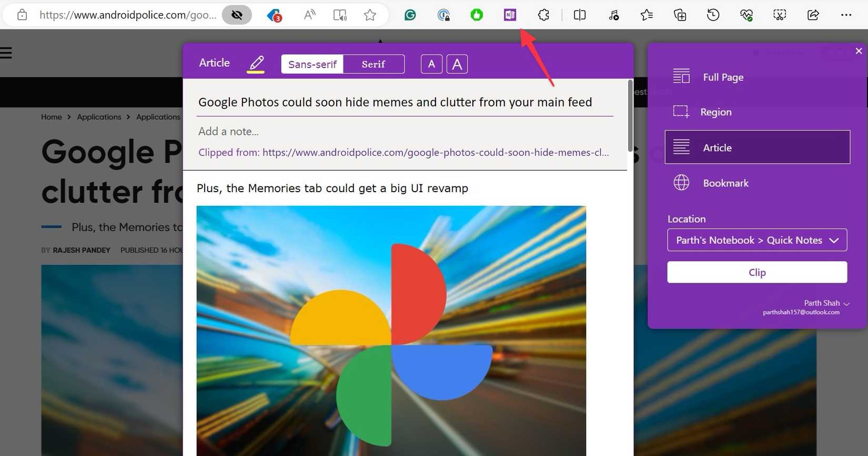Click the music note toolbar icon
This screenshot has width=868, height=456.
613,15
